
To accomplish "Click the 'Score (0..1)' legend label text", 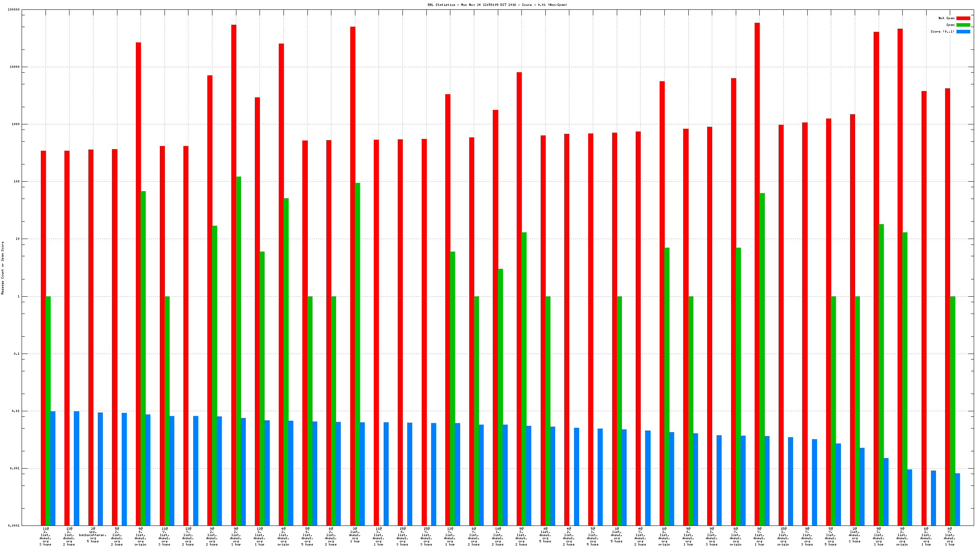I will coord(942,31).
